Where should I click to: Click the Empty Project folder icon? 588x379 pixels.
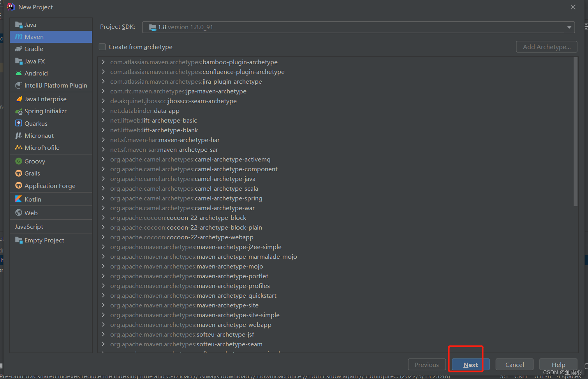pyautogui.click(x=19, y=240)
